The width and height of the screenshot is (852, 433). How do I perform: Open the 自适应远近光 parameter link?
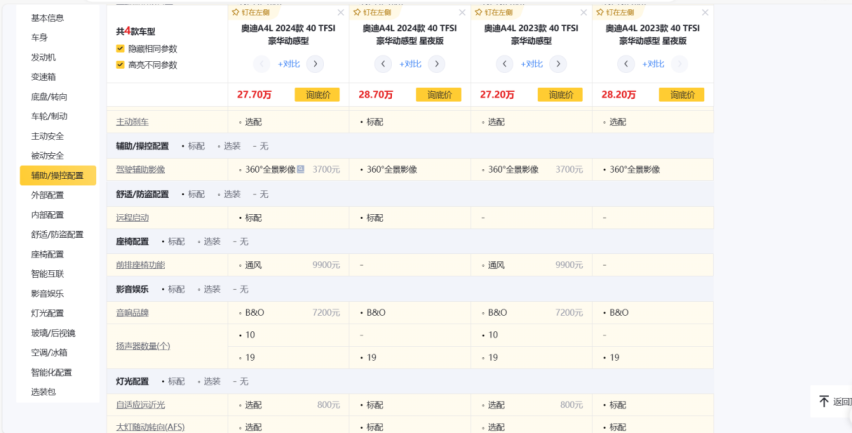(x=140, y=405)
